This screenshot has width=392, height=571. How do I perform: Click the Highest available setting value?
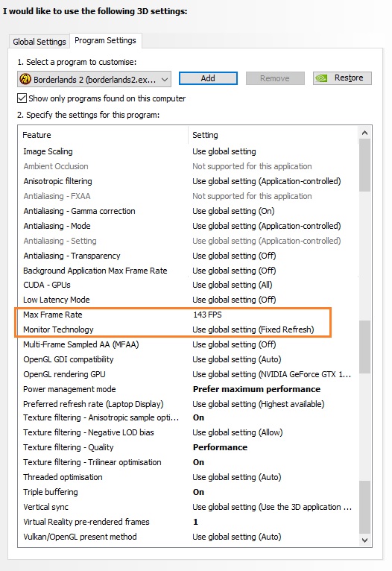coord(259,405)
